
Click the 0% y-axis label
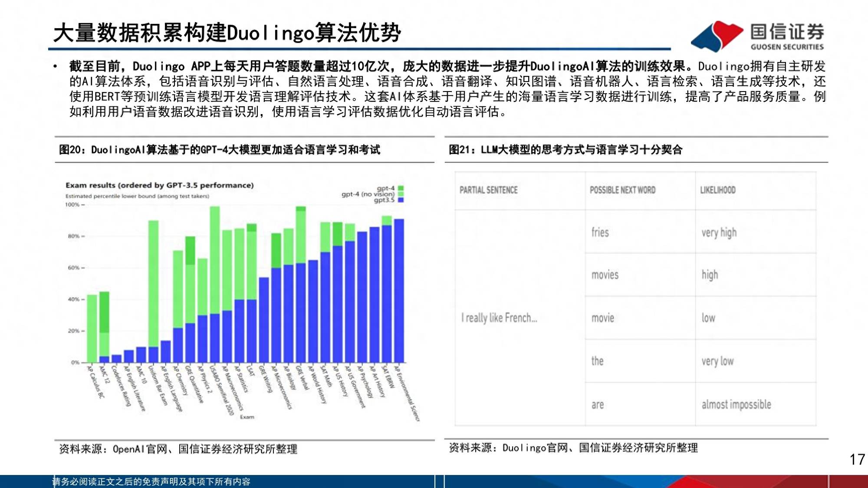click(x=76, y=362)
